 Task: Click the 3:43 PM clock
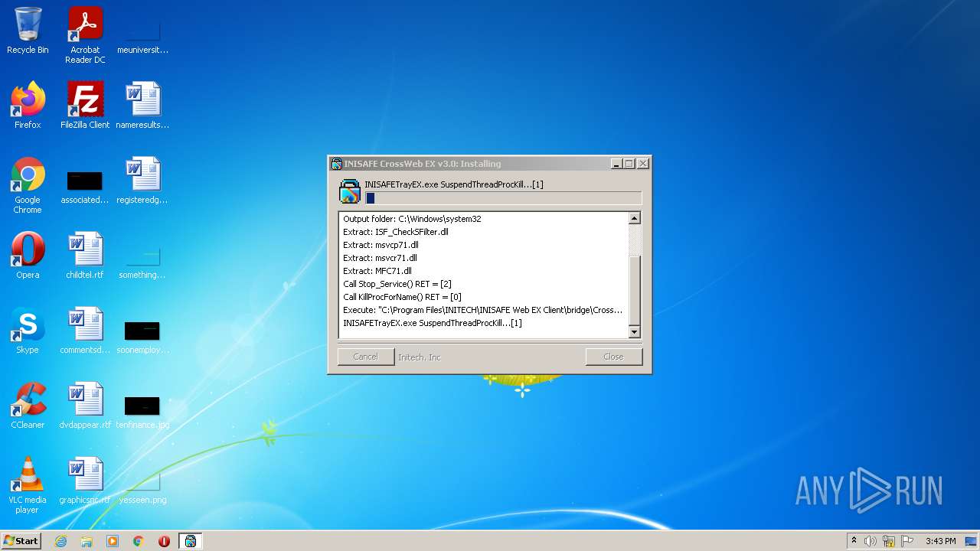(x=940, y=541)
